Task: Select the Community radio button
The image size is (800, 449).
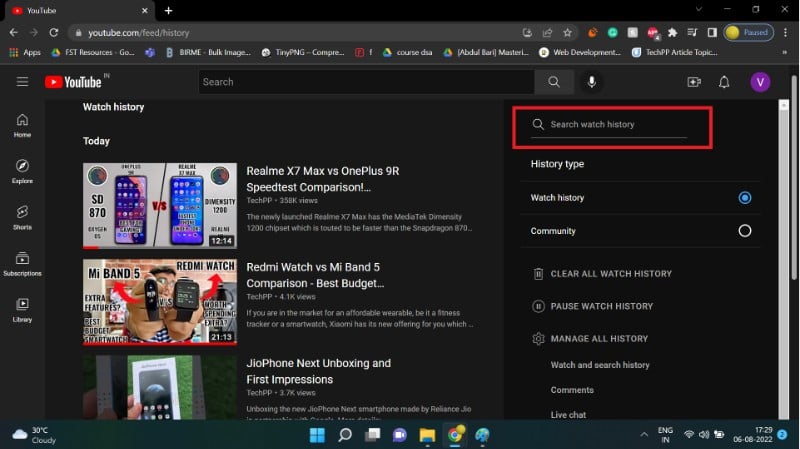Action: coord(744,231)
